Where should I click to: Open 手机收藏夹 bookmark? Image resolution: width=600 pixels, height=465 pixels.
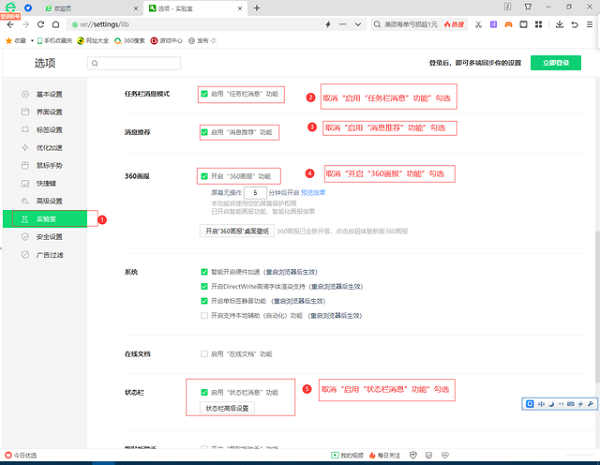click(54, 41)
